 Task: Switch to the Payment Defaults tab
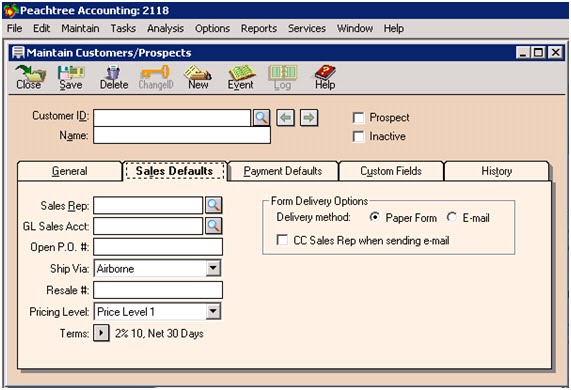tap(283, 171)
